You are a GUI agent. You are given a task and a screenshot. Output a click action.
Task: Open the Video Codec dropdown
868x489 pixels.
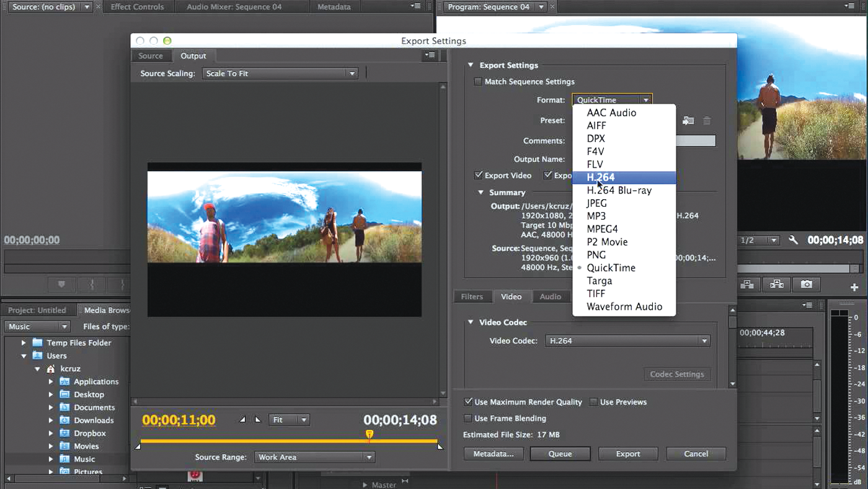pos(627,341)
